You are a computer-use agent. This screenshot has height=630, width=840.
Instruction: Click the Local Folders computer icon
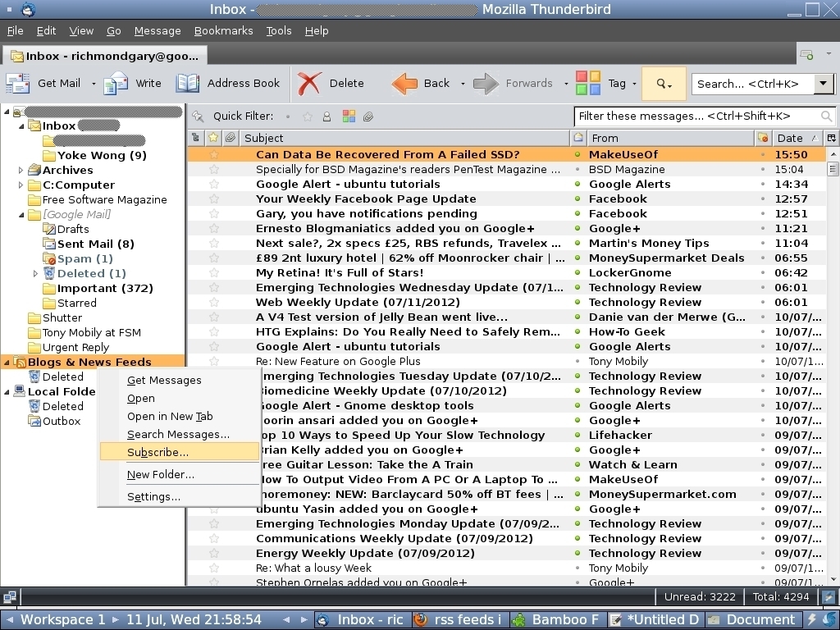point(20,391)
